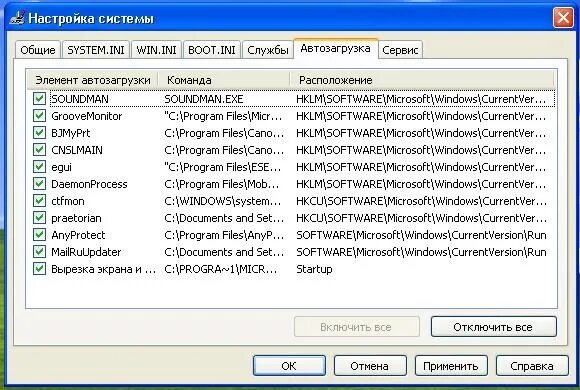Select the praetorian item name
The height and width of the screenshot is (390, 580).
pyautogui.click(x=76, y=218)
